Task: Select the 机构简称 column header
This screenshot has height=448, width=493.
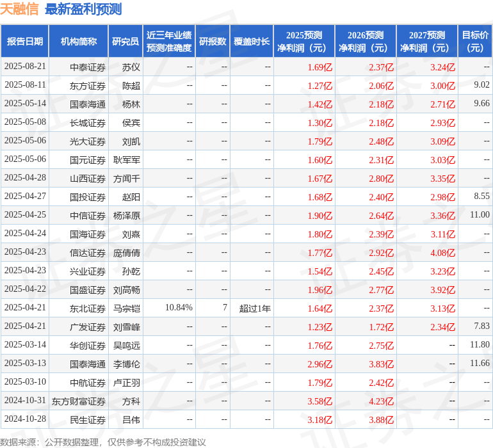Action: (79, 42)
